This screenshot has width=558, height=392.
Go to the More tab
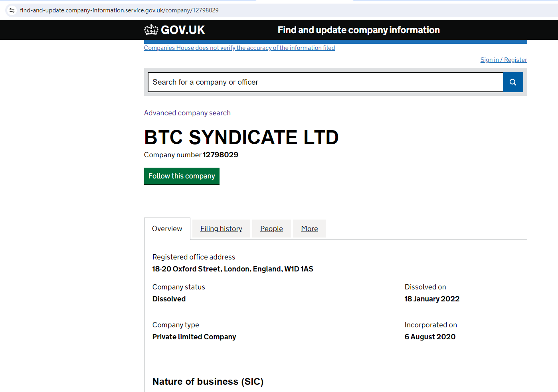309,229
